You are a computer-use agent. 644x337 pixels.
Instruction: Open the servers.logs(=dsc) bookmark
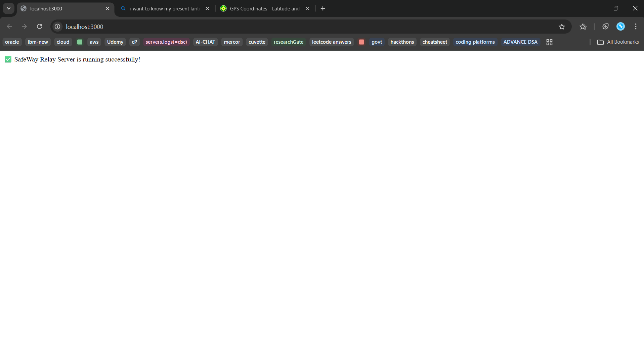coord(166,42)
